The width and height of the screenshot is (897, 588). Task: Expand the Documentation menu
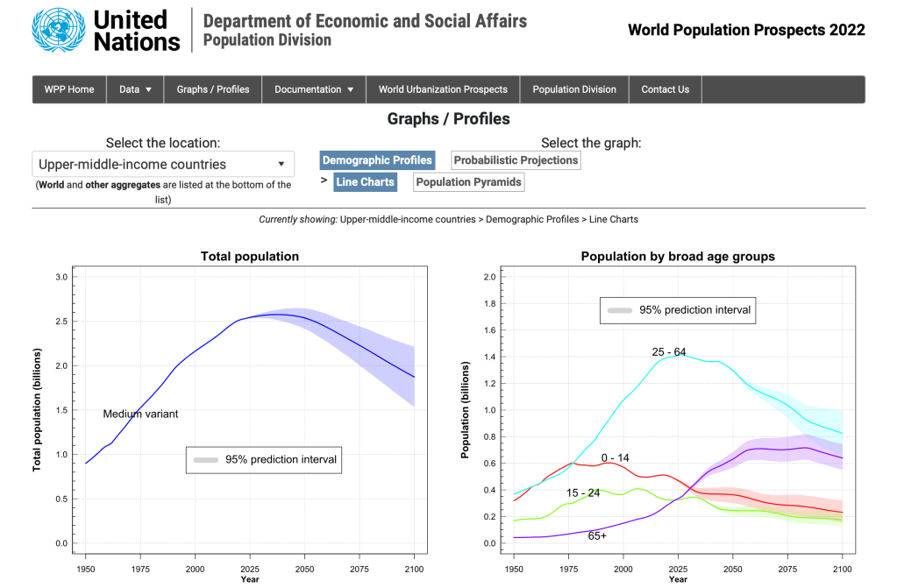click(x=314, y=89)
